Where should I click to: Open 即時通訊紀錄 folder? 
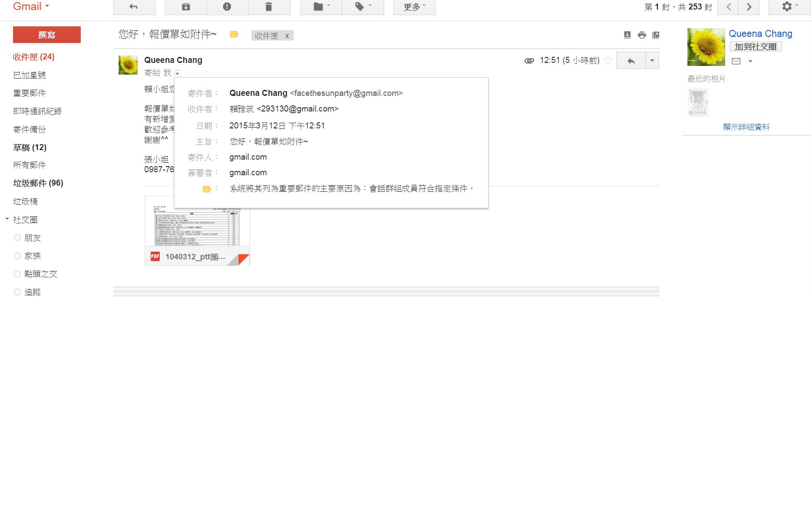point(37,111)
